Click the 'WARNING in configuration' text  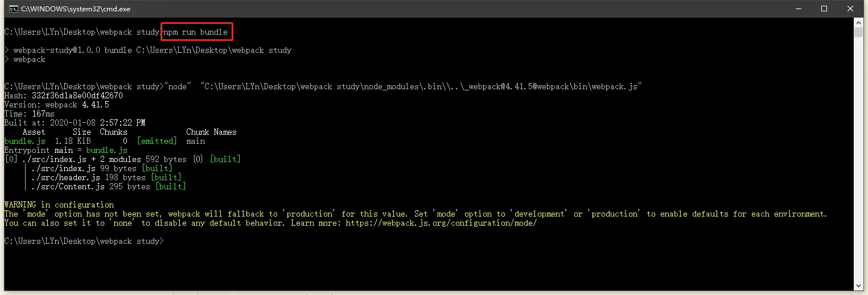[x=59, y=205]
